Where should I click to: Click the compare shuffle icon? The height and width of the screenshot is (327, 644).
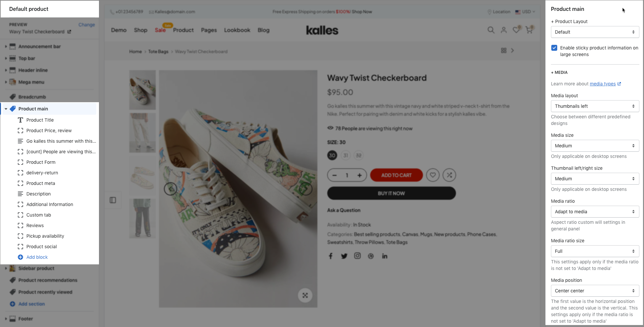449,175
